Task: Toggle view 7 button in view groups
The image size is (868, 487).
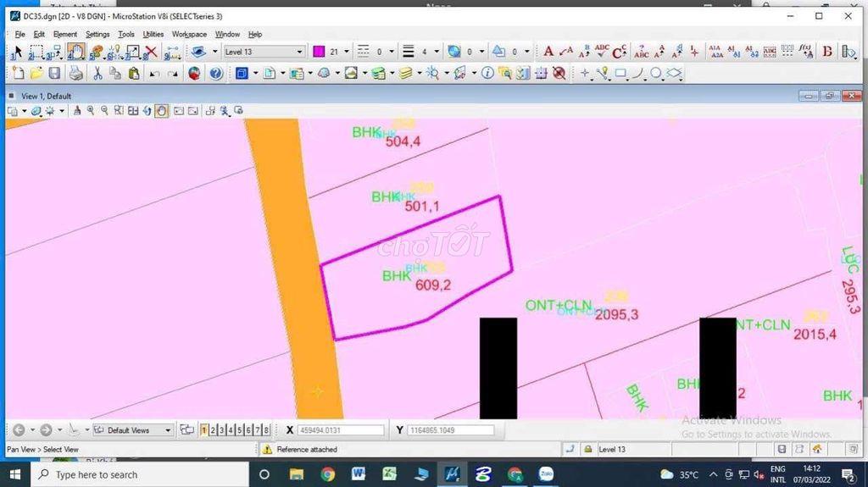Action: tap(258, 430)
